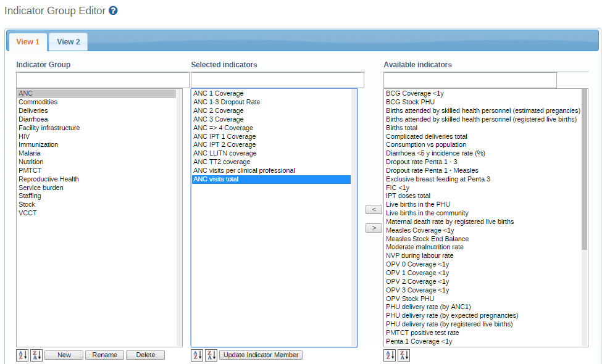Click the Available indicators search box
602x364 pixels.
(470, 80)
